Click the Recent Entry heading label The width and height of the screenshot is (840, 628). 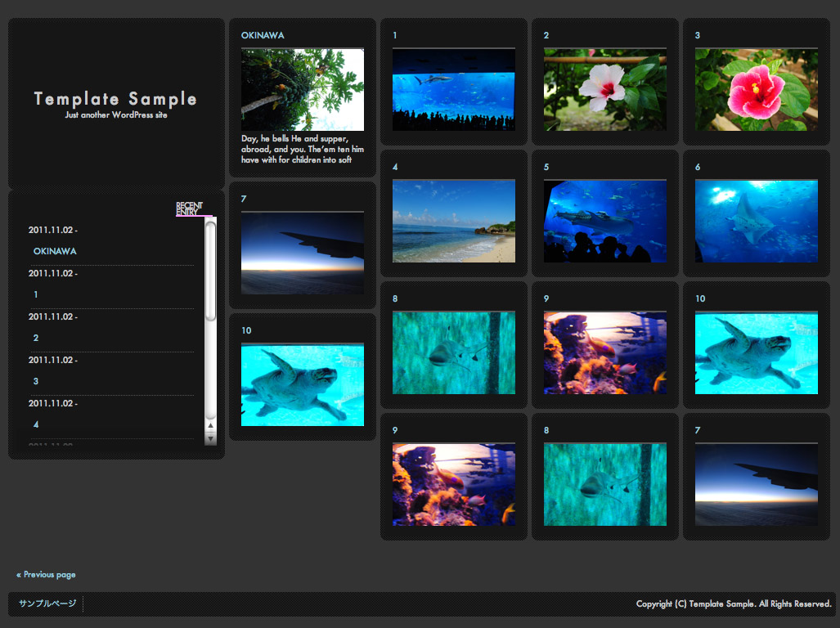click(190, 209)
